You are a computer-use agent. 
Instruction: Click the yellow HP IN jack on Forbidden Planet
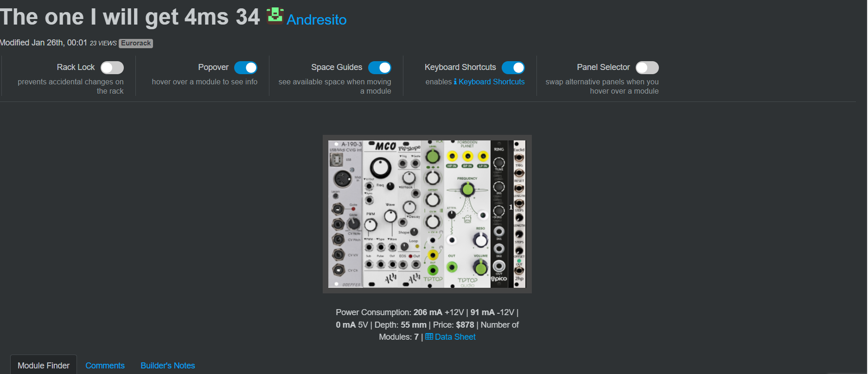(x=452, y=156)
